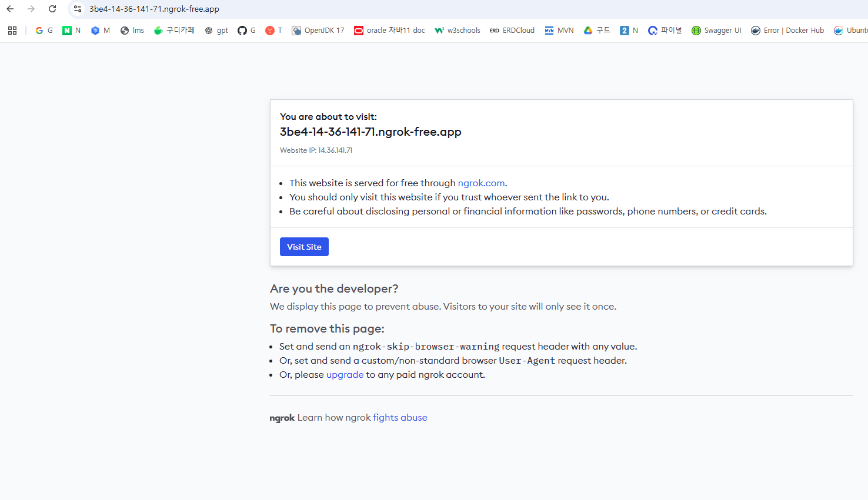
Task: Open the GitHub 'G' bookmark
Action: coord(247,31)
